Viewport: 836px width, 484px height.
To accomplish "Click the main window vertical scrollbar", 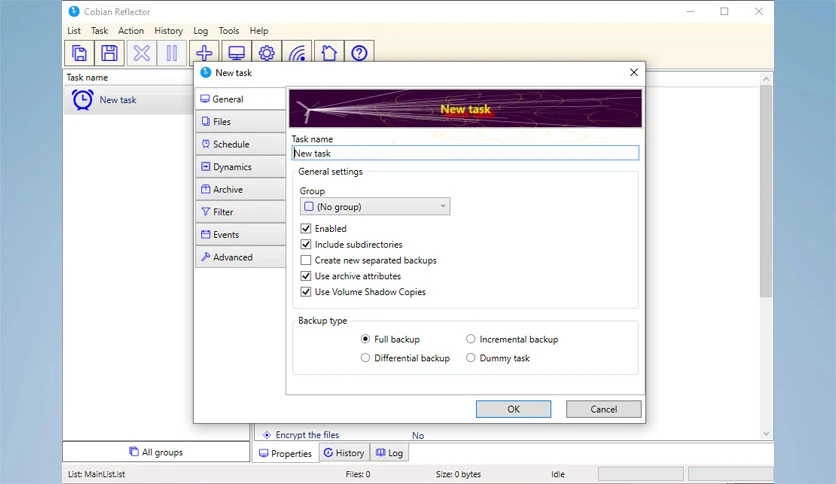I will coord(766,191).
